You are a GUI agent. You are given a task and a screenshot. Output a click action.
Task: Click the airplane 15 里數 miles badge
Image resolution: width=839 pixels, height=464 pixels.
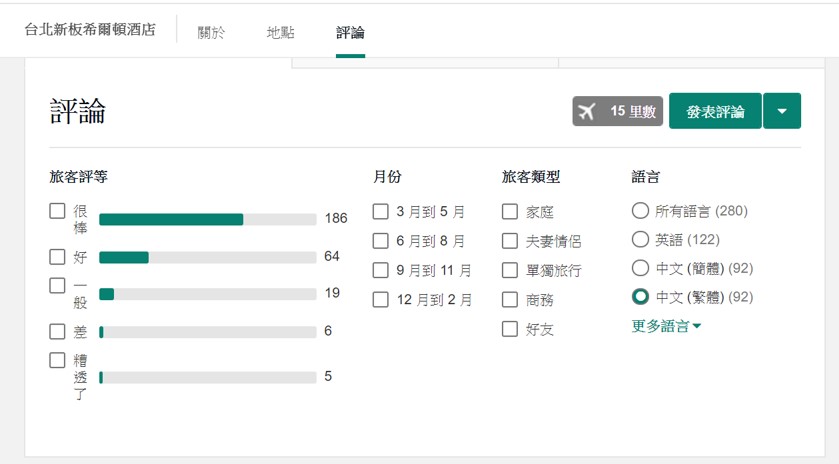[618, 111]
